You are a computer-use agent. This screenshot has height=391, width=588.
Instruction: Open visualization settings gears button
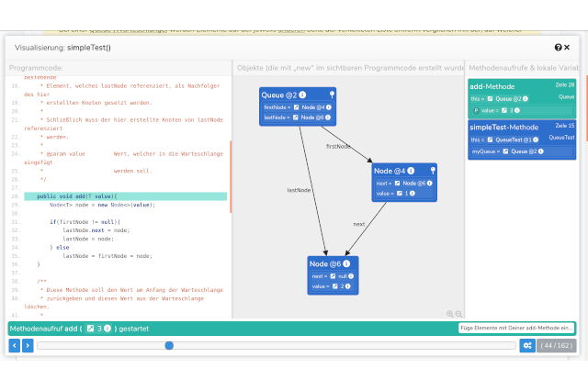pyautogui.click(x=527, y=345)
